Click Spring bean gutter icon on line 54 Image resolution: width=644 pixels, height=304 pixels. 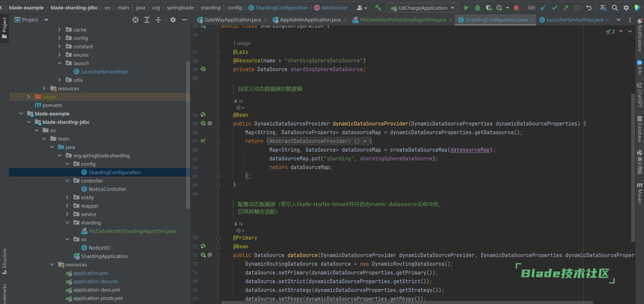pyautogui.click(x=203, y=115)
